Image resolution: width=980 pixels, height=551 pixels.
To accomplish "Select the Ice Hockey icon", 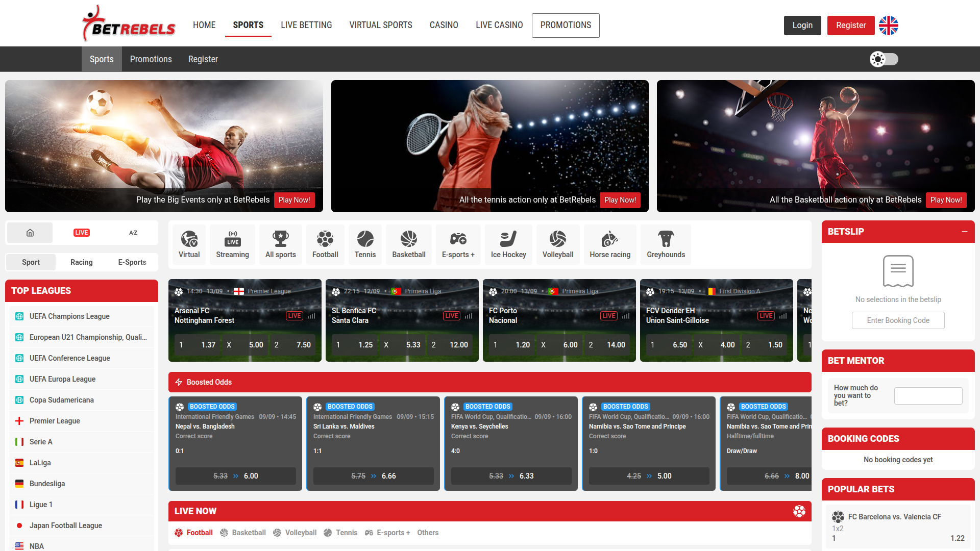I will pyautogui.click(x=508, y=244).
